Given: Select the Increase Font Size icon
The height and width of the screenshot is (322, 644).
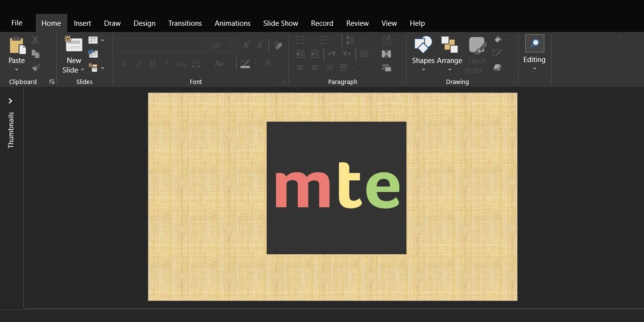Looking at the screenshot, I should 246,44.
